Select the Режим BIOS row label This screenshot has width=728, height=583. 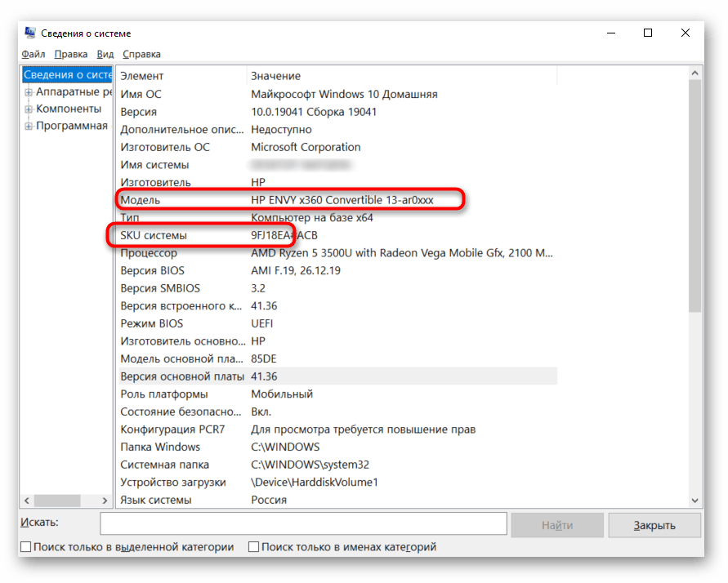point(152,323)
